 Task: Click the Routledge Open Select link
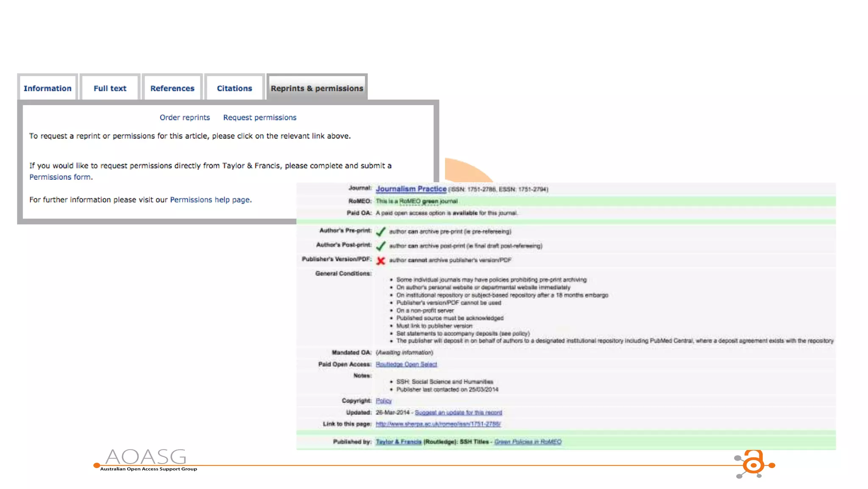point(406,364)
